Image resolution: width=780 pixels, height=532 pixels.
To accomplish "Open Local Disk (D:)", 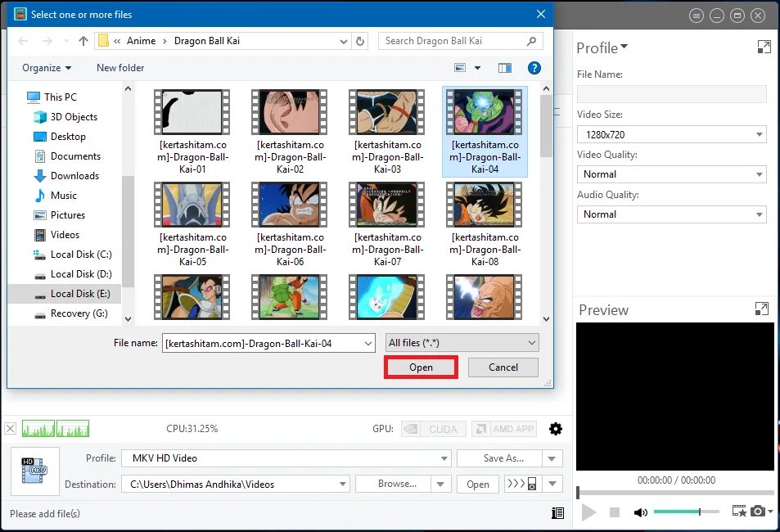I will [72, 273].
